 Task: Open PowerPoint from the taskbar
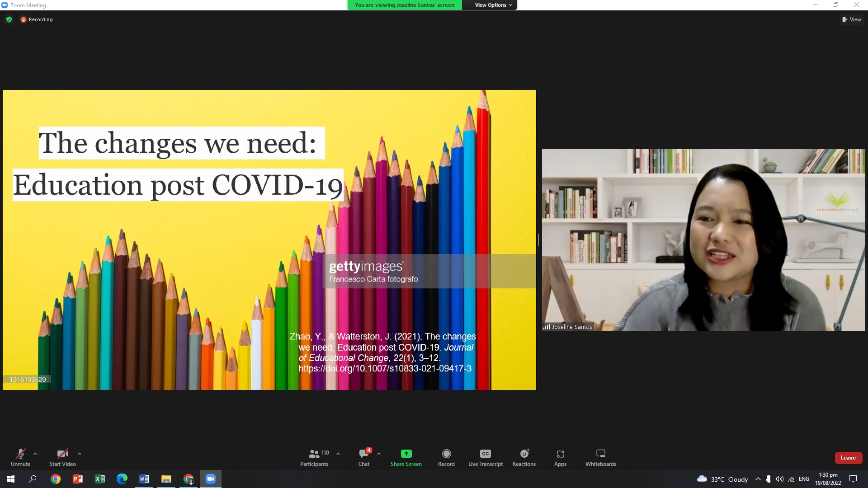[78, 479]
